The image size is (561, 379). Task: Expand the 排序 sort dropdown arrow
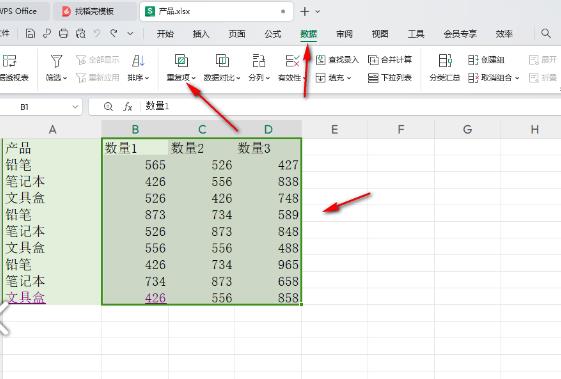click(x=147, y=78)
